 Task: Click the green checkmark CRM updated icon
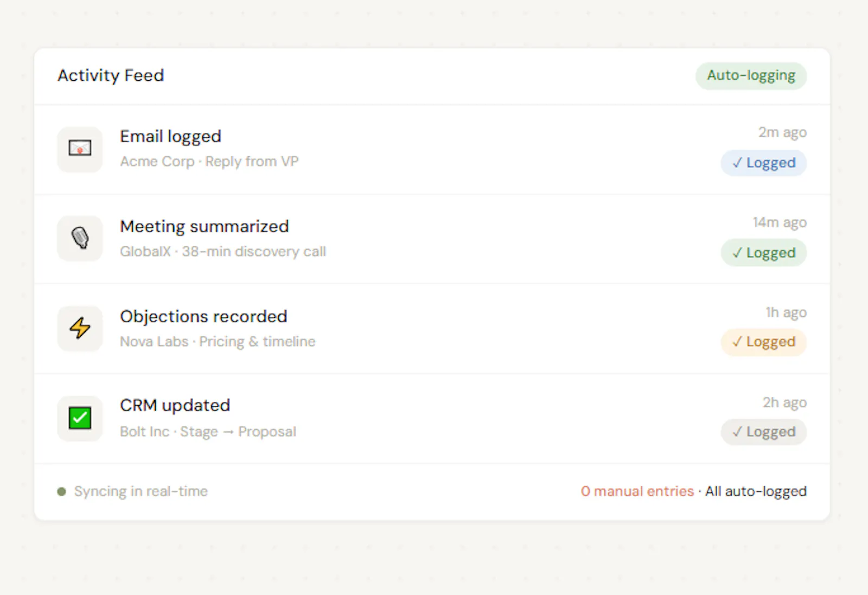pos(80,418)
